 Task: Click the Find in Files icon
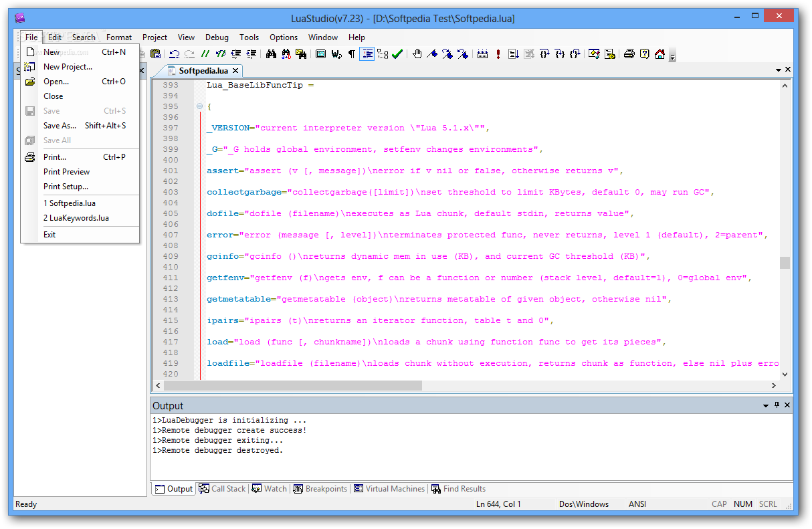pos(302,54)
